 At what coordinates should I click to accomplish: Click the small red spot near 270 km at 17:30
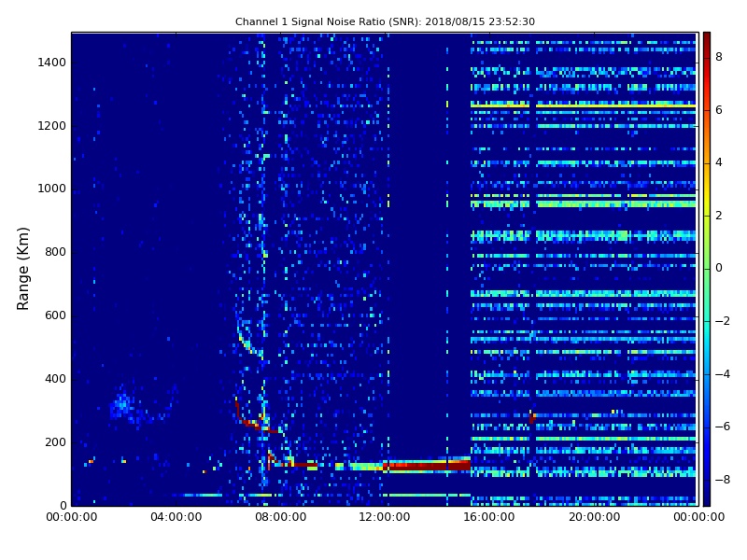[532, 417]
